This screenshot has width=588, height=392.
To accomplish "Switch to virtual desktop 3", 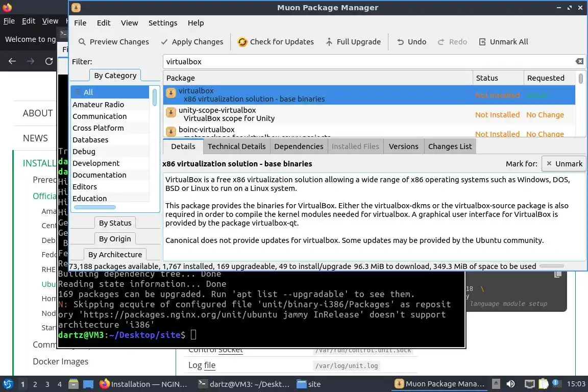I will pyautogui.click(x=47, y=384).
